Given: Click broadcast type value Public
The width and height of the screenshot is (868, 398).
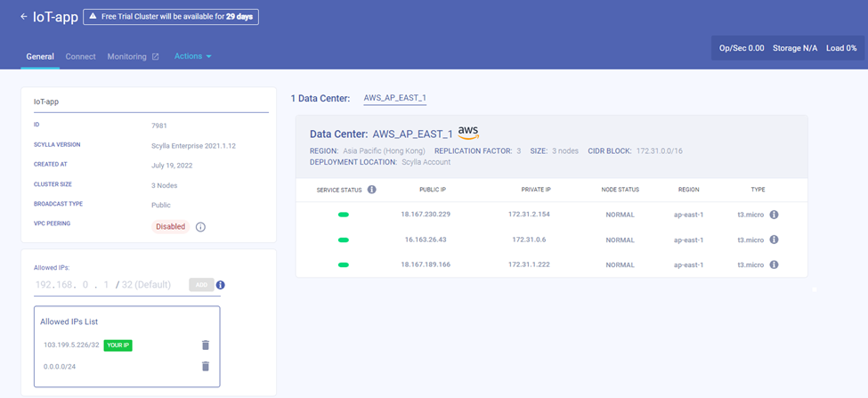Looking at the screenshot, I should point(160,205).
